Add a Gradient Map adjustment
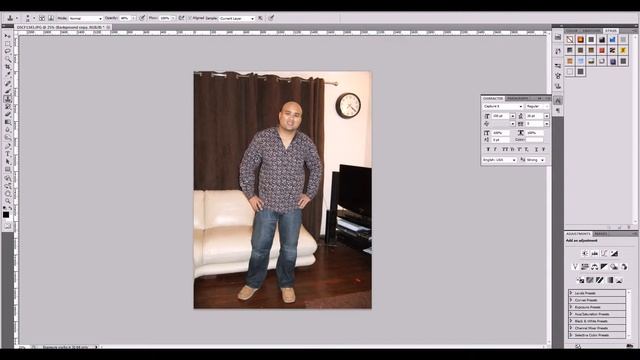 [x=610, y=280]
